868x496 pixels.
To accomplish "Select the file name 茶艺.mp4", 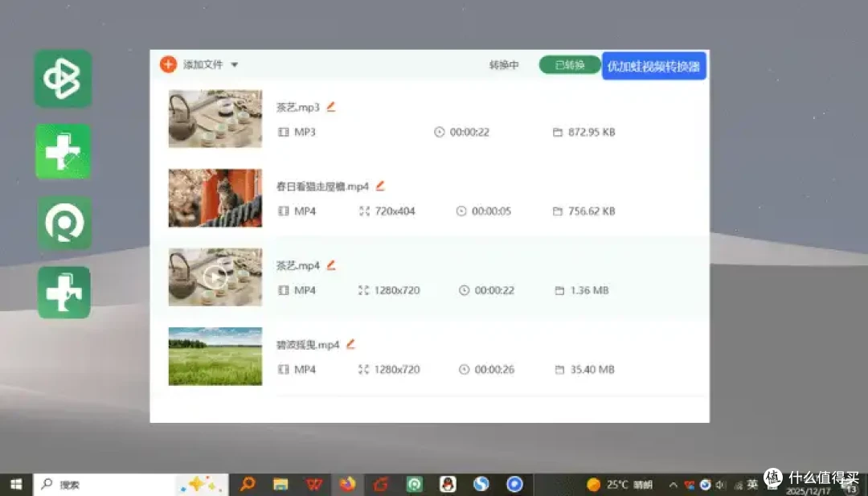I will 298,266.
